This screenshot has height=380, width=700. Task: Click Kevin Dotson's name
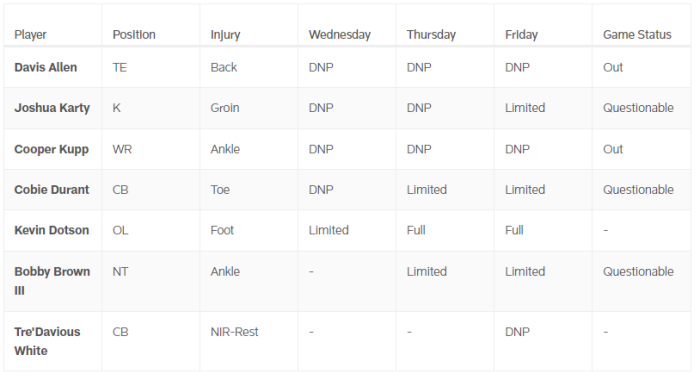click(x=52, y=230)
